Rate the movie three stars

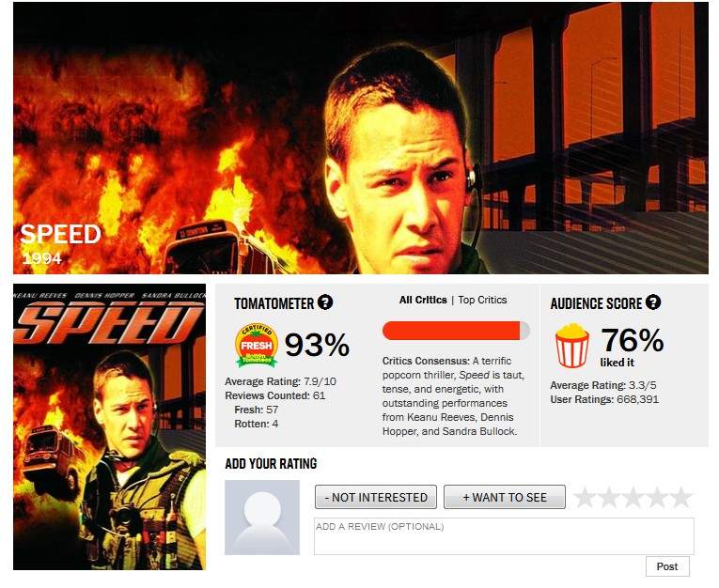point(633,497)
